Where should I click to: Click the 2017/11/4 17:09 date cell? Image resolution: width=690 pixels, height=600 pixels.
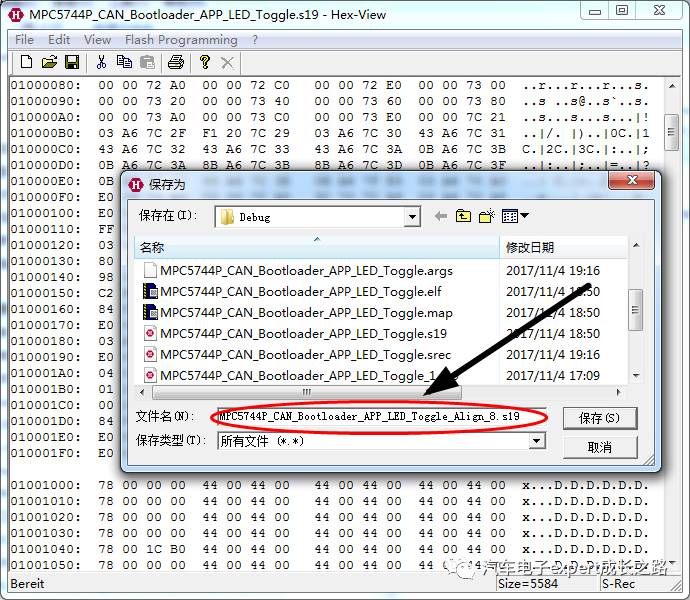pyautogui.click(x=553, y=375)
